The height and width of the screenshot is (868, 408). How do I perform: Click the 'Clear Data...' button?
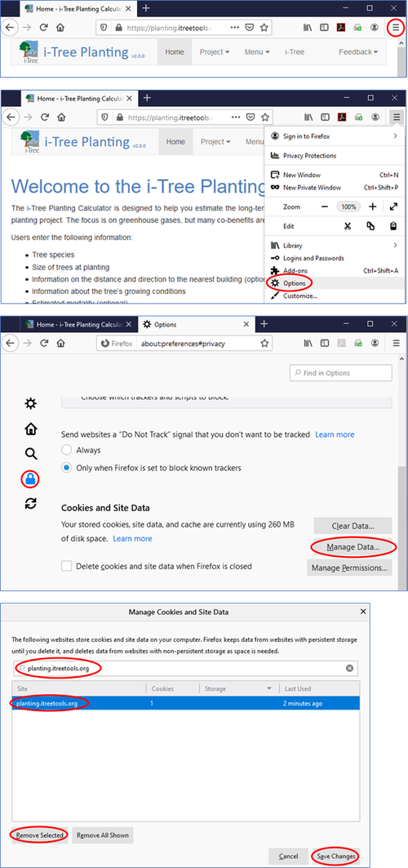353,526
